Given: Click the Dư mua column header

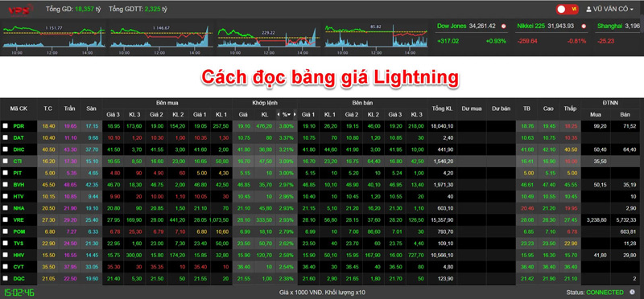Looking at the screenshot, I should [x=472, y=109].
